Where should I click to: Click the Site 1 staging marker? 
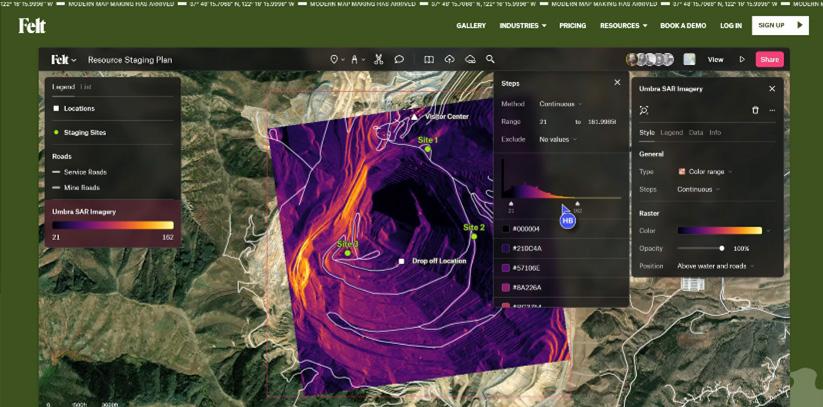[428, 149]
